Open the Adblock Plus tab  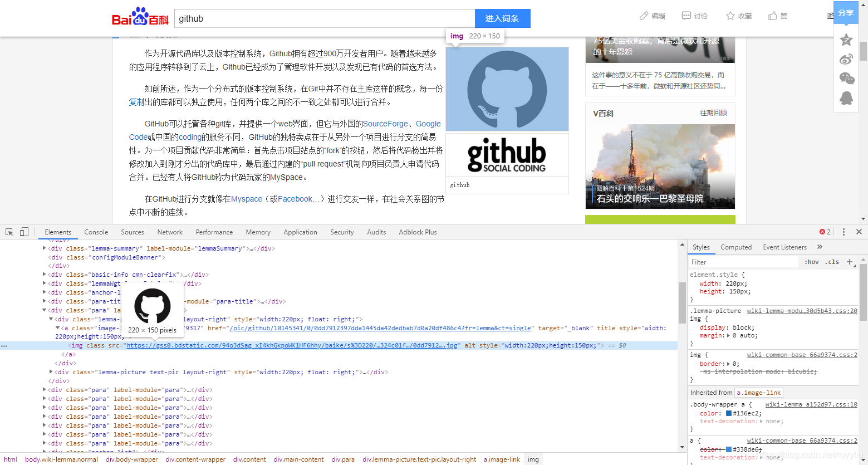click(418, 232)
